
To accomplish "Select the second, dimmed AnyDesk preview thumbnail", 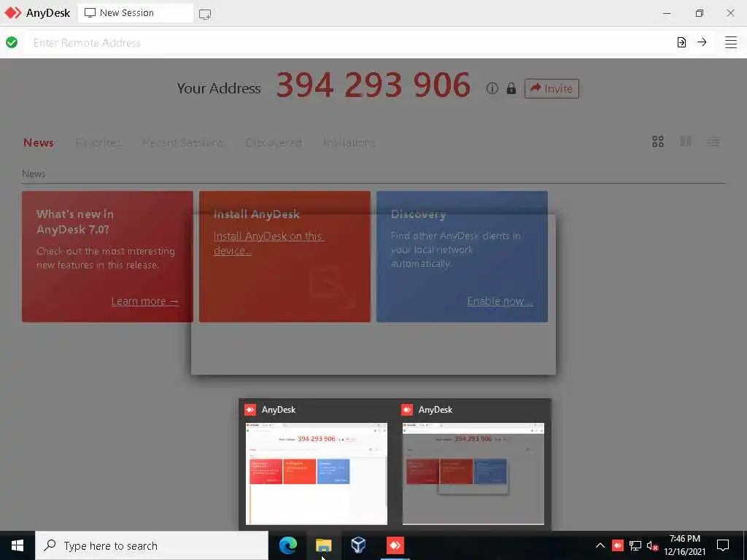I will point(473,473).
